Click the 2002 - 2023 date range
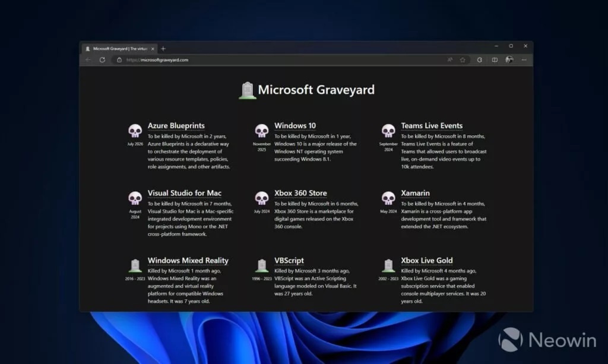The image size is (608, 364). coord(388,278)
